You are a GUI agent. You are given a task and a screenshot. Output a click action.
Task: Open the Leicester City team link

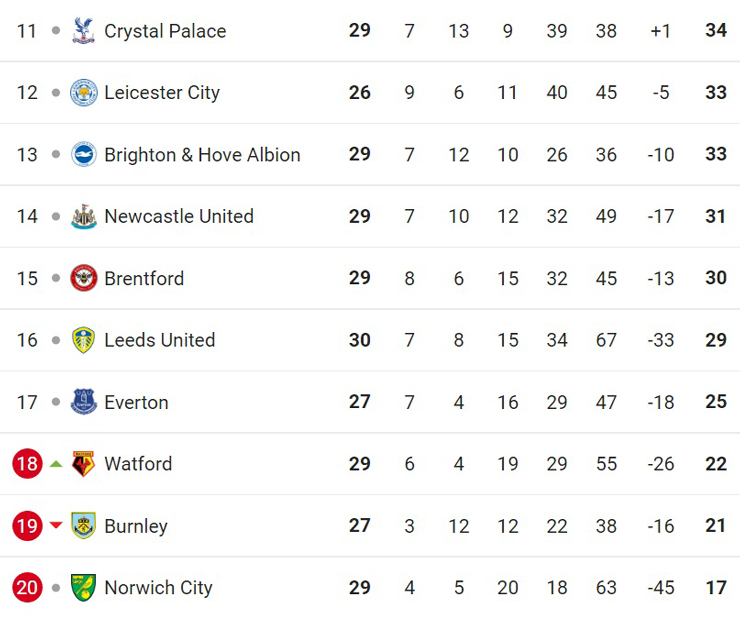tap(162, 93)
